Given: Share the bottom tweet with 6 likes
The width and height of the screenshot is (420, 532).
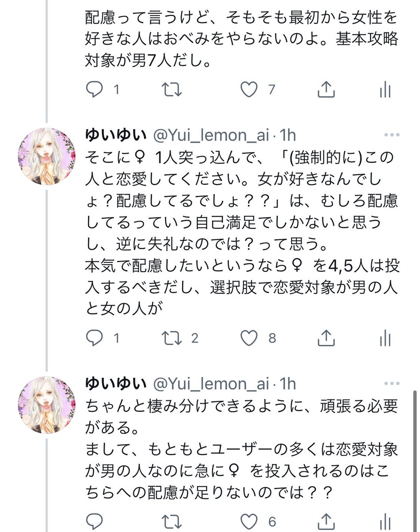Looking at the screenshot, I should tap(326, 521).
